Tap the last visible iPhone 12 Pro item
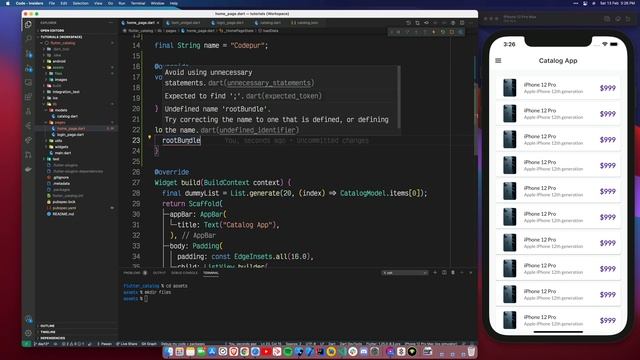The width and height of the screenshot is (640, 360). 558,320
